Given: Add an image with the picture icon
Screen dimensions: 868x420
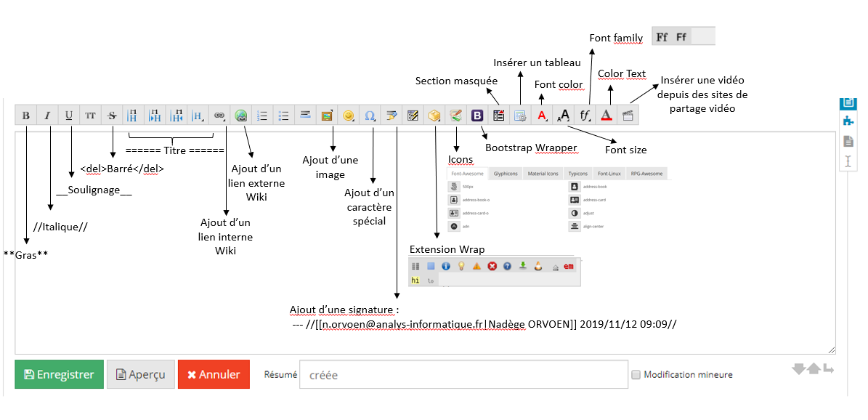Looking at the screenshot, I should 327,115.
